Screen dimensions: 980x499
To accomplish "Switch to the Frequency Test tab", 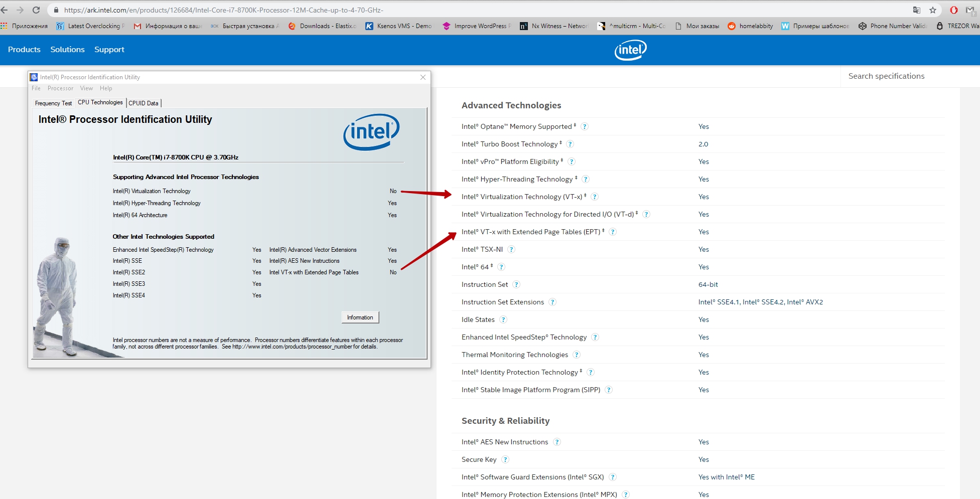I will coord(53,103).
